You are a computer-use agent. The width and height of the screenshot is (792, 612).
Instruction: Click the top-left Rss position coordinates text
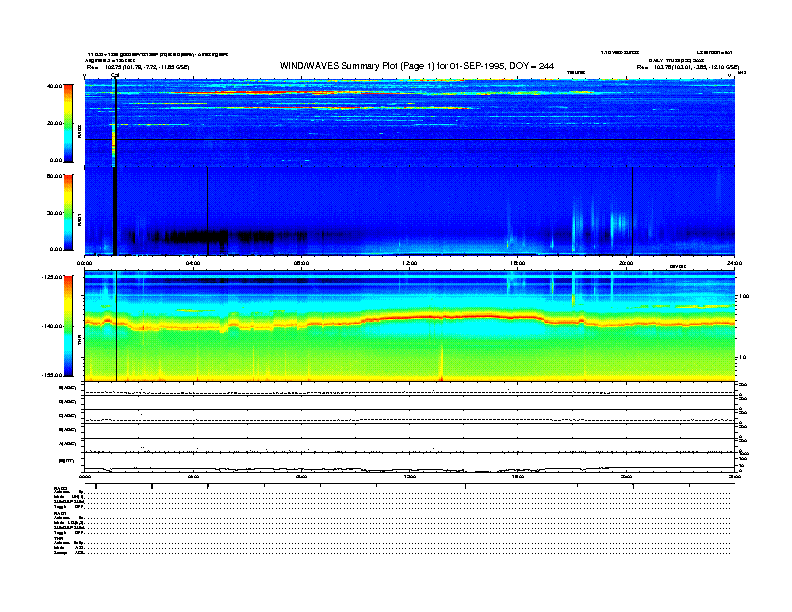(x=137, y=67)
